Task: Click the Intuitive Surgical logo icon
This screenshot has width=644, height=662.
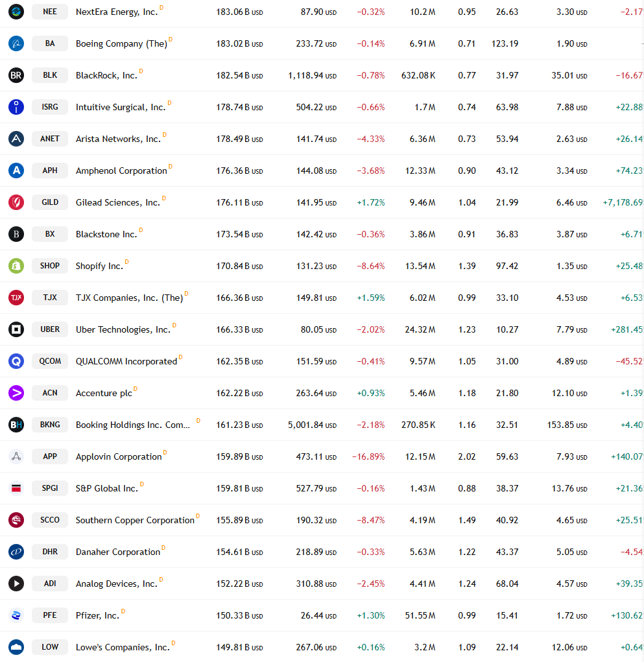Action: pos(16,107)
